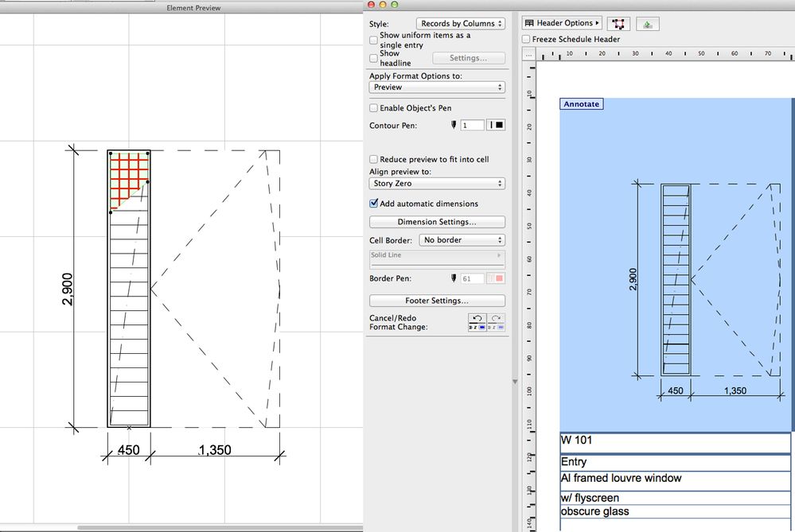Viewport: 795px width, 532px height.
Task: Click the Border Pen nib icon
Action: click(454, 278)
